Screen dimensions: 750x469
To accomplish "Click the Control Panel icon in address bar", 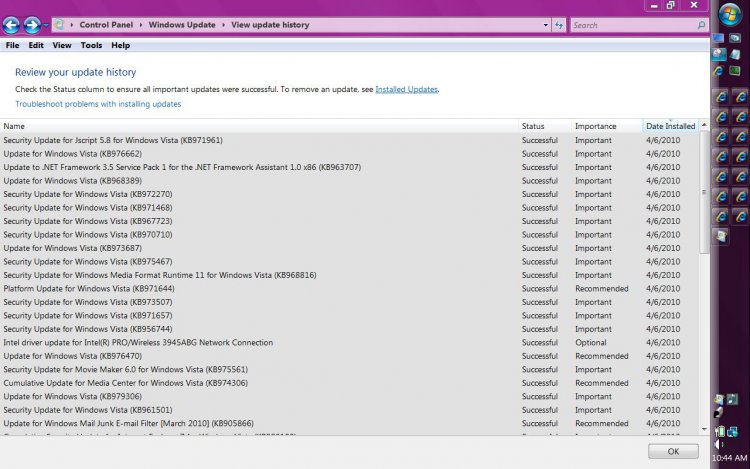I will (x=59, y=24).
